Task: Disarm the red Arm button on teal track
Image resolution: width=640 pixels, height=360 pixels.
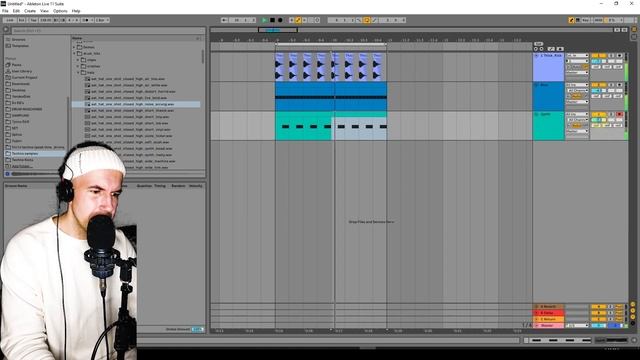Action: click(620, 114)
